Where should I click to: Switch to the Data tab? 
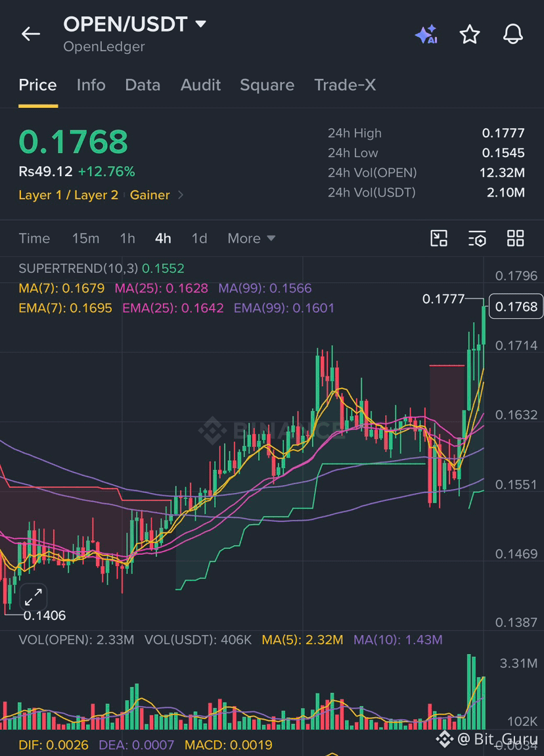143,85
